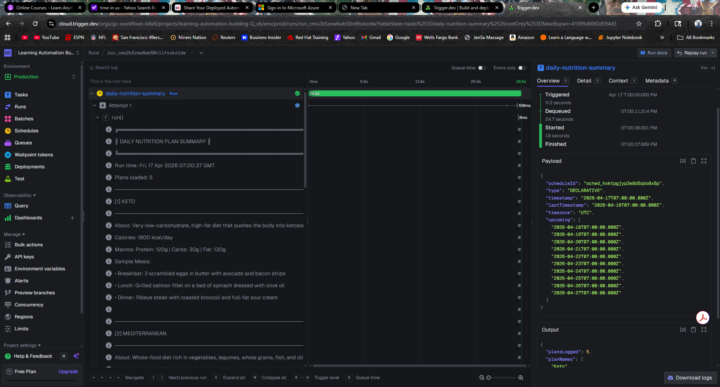The height and width of the screenshot is (387, 720).
Task: Open the Preview branches icon
Action: [x=8, y=292]
